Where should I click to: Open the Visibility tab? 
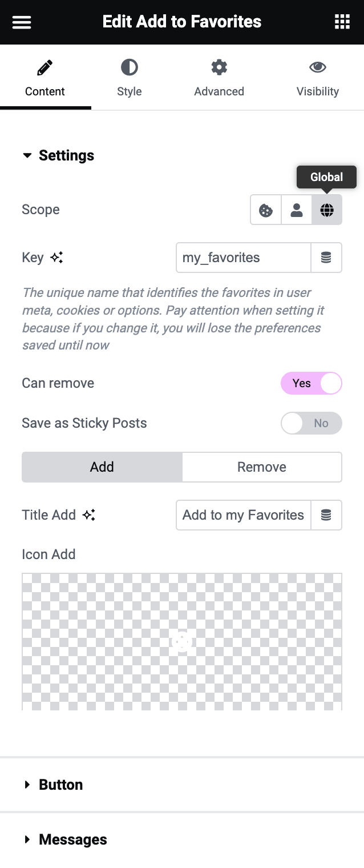[x=317, y=77]
